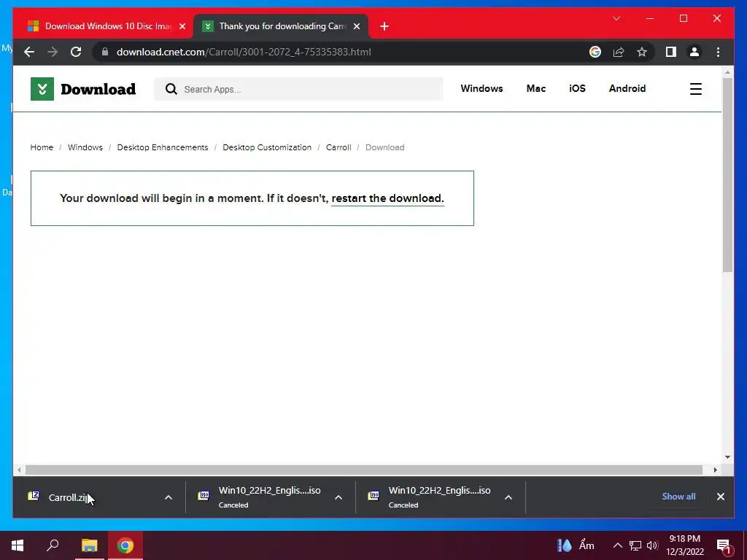Click the scroll left arrow
Screen dimensions: 747x560
pyautogui.click(x=18, y=470)
